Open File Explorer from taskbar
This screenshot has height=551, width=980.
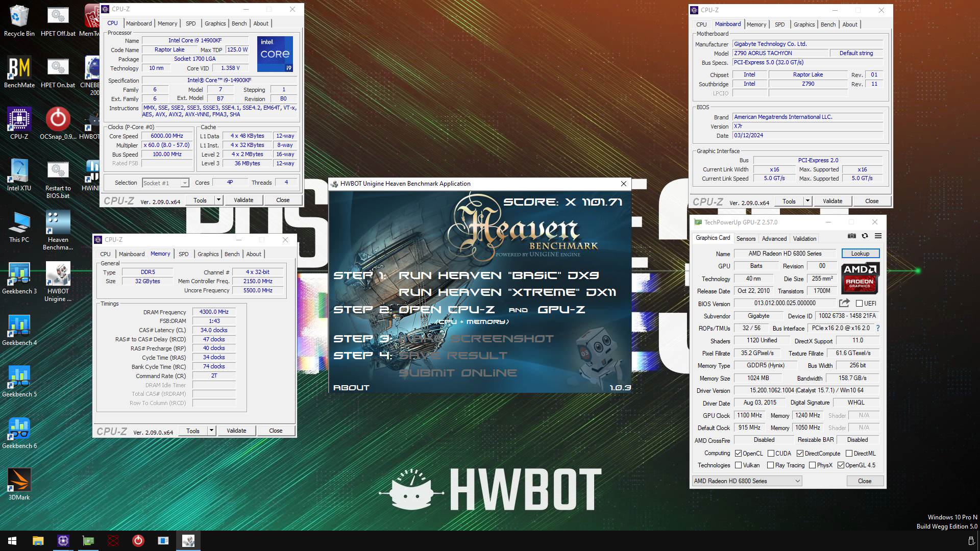[38, 541]
